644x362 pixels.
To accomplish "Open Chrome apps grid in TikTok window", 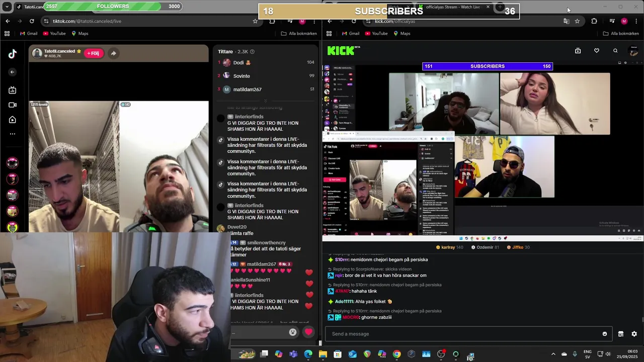I will [7, 34].
